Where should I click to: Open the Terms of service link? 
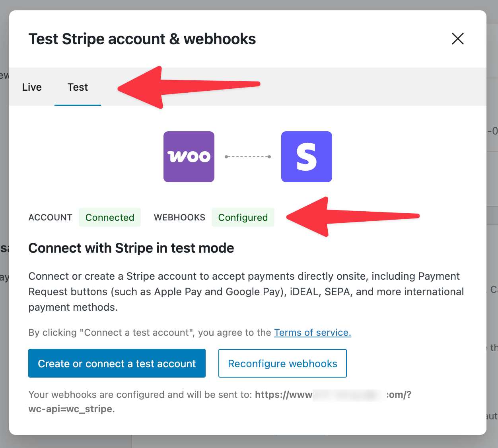tap(313, 332)
